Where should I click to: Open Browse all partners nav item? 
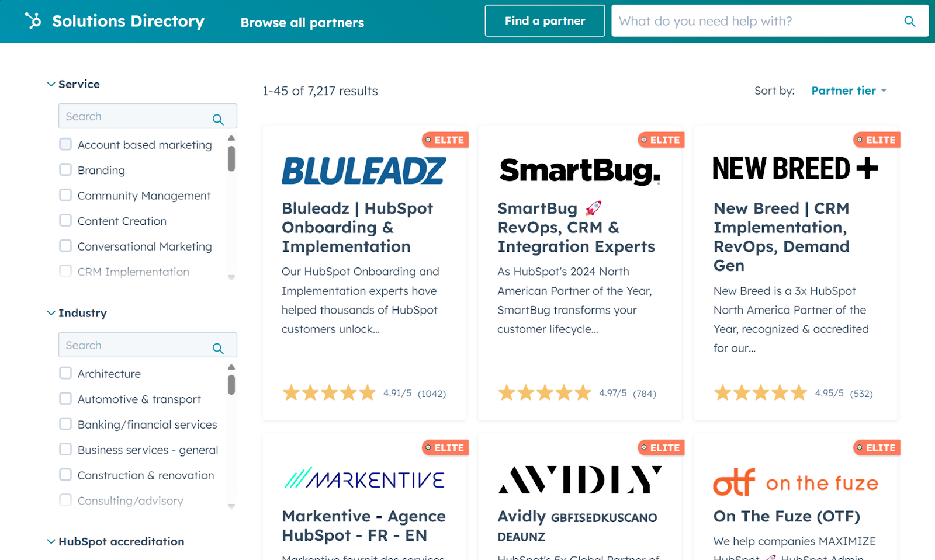pos(302,23)
